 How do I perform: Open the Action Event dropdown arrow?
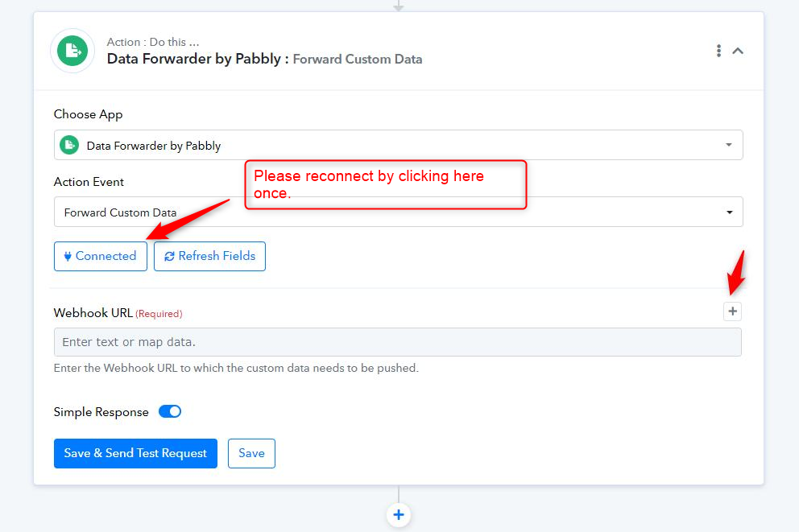(x=729, y=212)
